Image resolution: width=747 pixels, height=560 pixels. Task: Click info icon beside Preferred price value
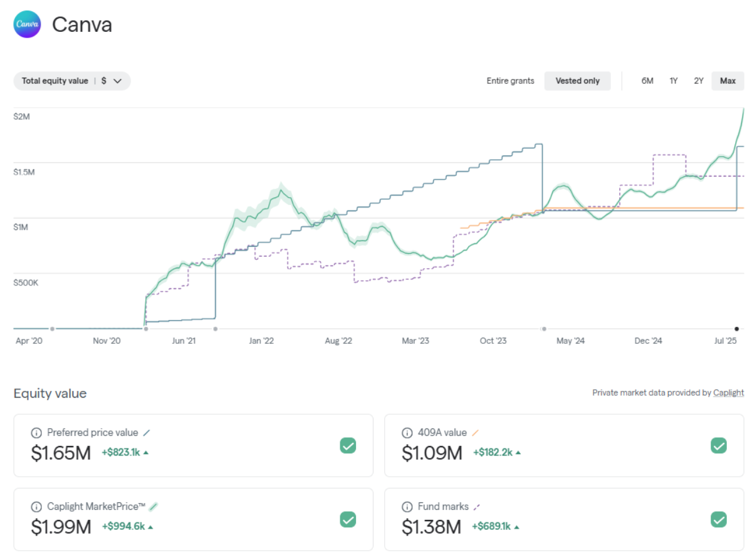tap(36, 433)
